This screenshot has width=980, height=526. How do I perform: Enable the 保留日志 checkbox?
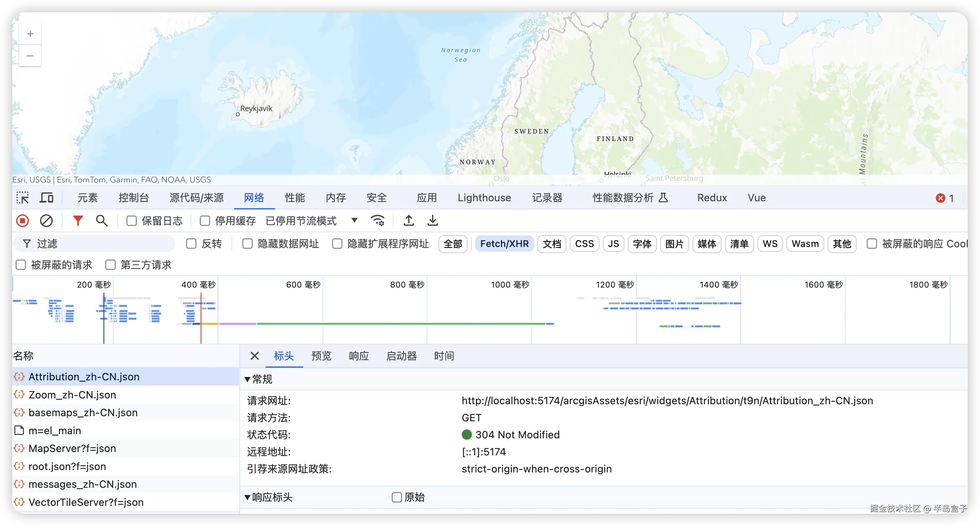[x=132, y=221]
